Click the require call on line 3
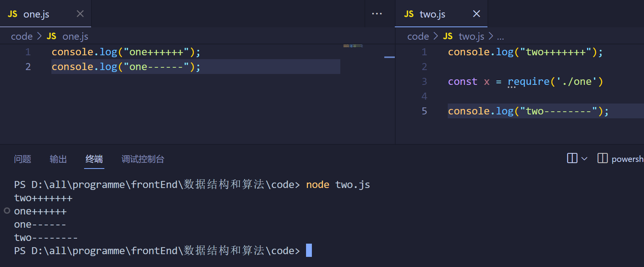Viewport: 644px width, 267px height. 528,81
